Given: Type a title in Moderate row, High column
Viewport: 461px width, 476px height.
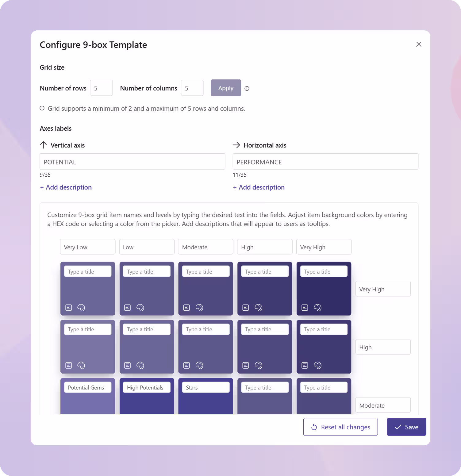Looking at the screenshot, I should 265,387.
